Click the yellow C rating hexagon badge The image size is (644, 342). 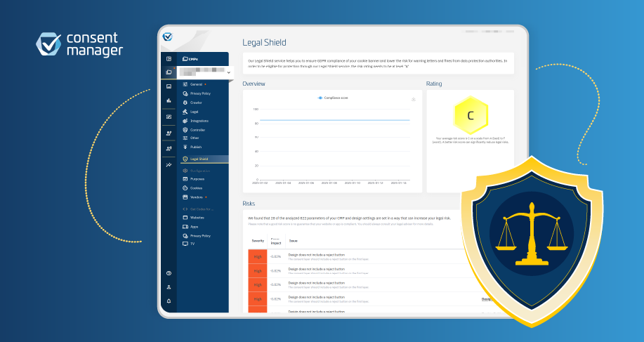point(471,115)
